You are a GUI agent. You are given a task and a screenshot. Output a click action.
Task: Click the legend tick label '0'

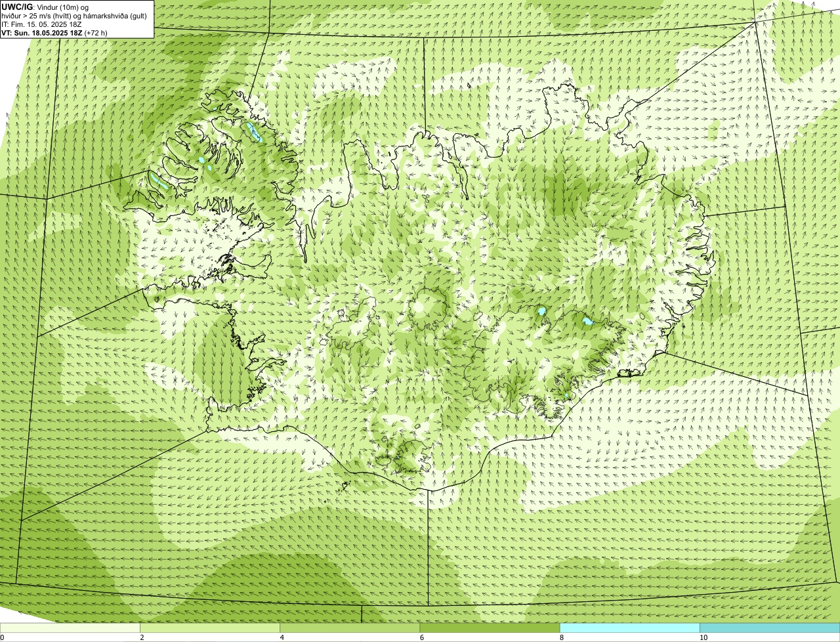3,637
